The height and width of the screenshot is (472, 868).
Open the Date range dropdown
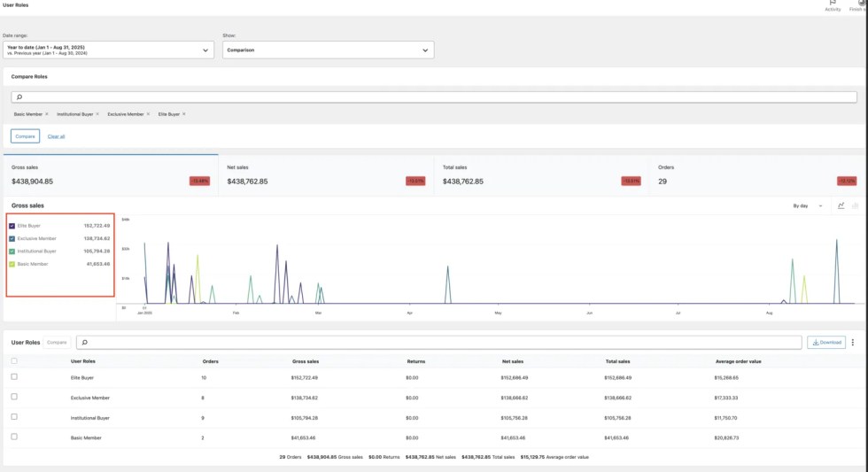click(108, 50)
